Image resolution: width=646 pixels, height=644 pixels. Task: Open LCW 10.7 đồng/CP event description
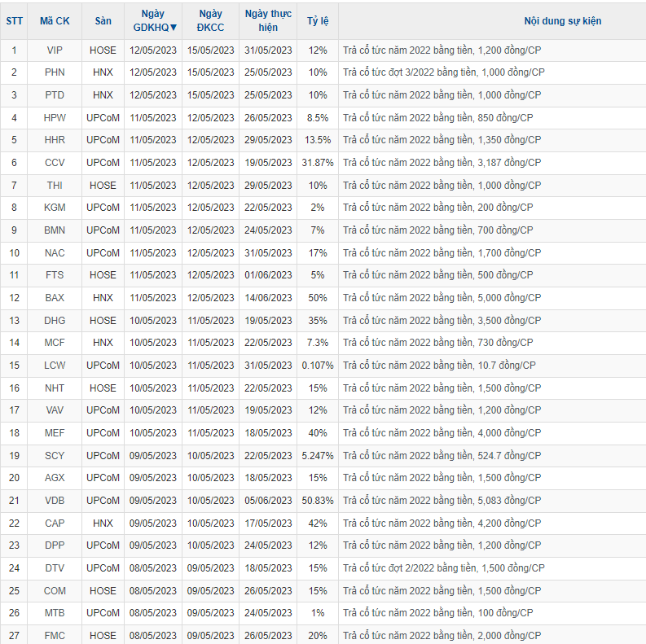click(x=439, y=366)
